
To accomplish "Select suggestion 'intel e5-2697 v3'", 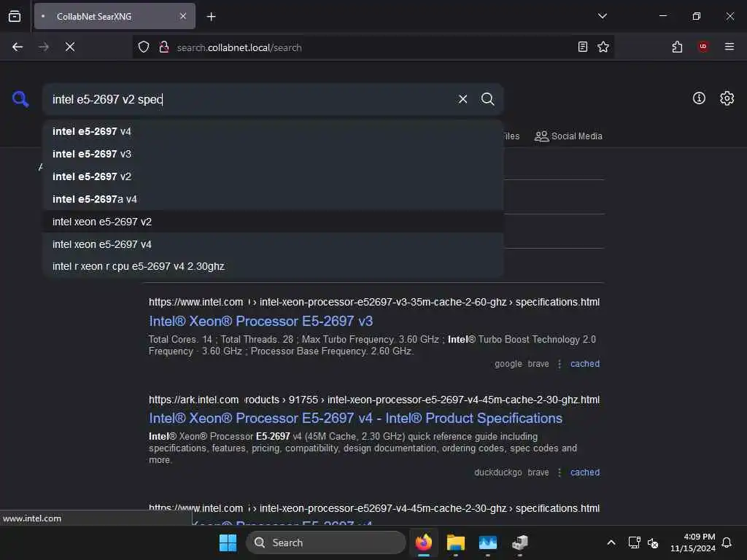I will (x=273, y=154).
